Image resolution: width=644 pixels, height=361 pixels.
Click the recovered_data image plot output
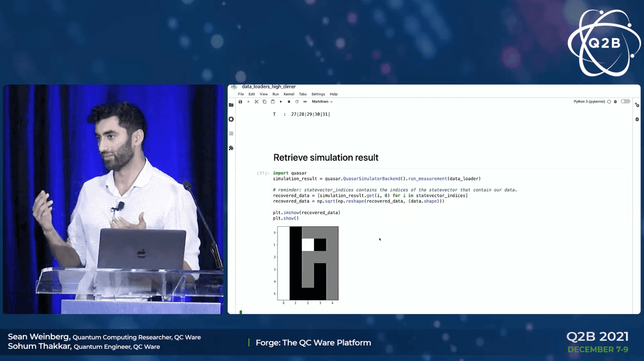coord(308,263)
